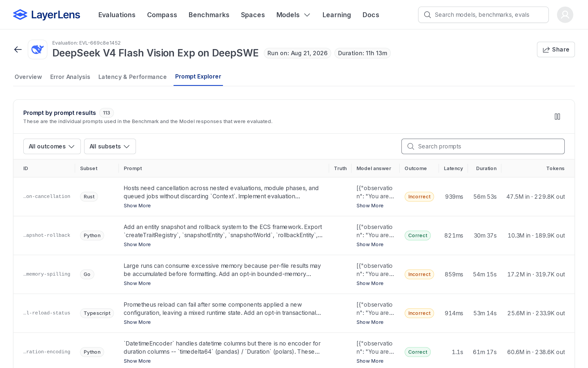Click the Python tag in apshot-rollback row
The height and width of the screenshot is (368, 588).
[x=92, y=236]
